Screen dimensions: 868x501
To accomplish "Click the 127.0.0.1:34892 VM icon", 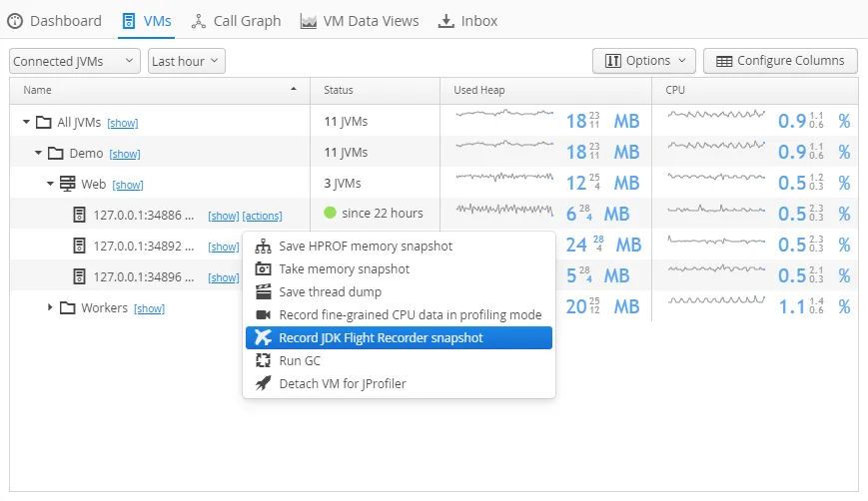I will pos(80,246).
